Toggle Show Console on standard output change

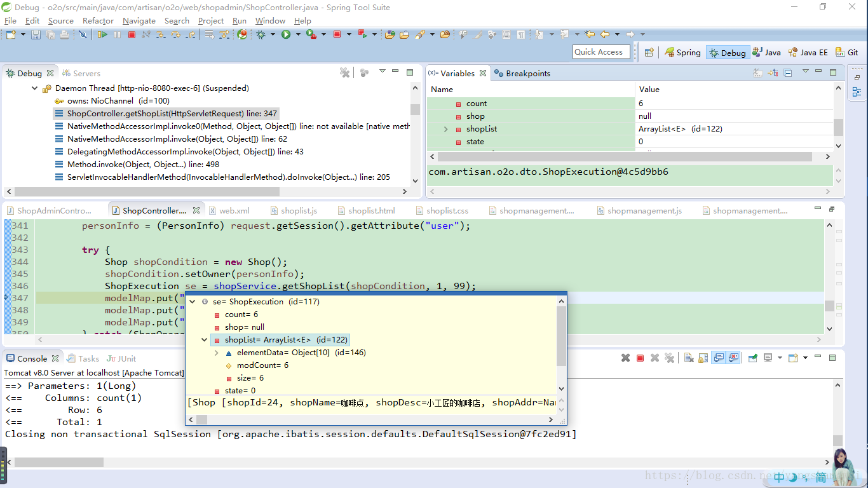[x=719, y=358]
